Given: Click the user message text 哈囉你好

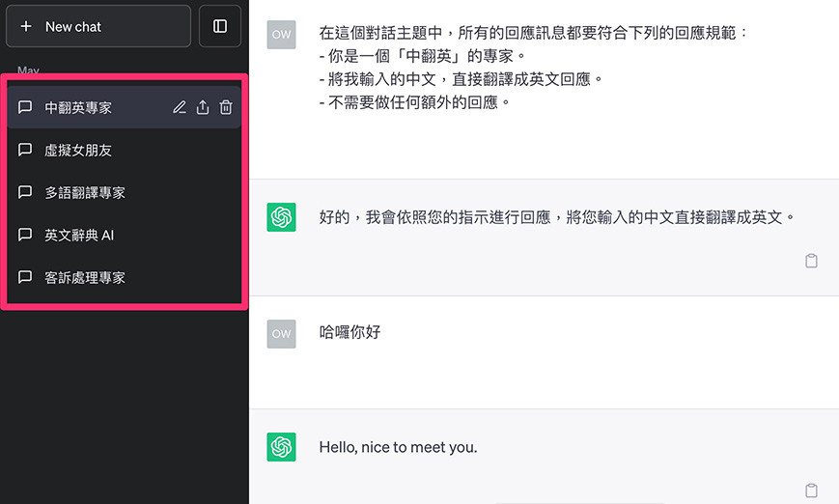Looking at the screenshot, I should [350, 332].
